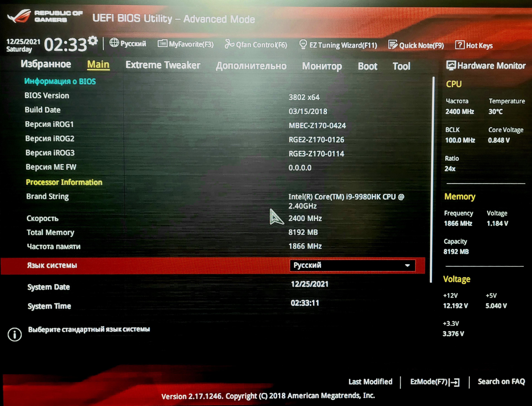The image size is (532, 406).
Task: Click the globe language icon
Action: click(114, 43)
